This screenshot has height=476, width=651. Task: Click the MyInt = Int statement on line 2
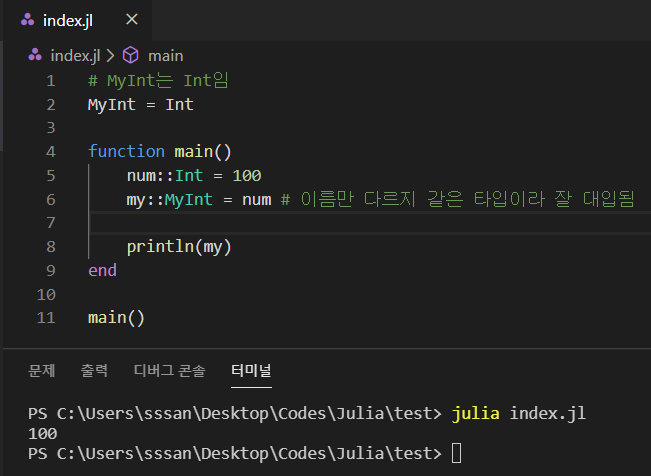point(140,104)
